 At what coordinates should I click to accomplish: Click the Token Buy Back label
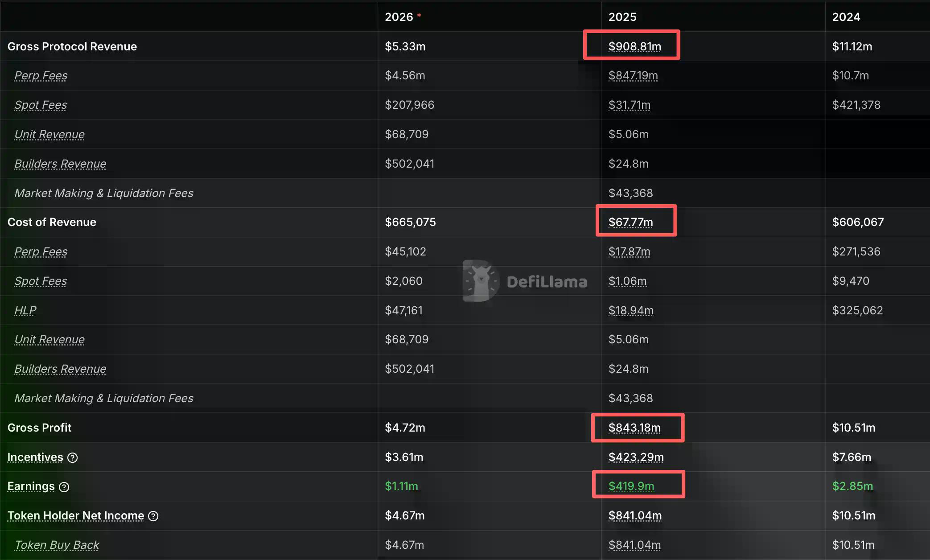pyautogui.click(x=57, y=545)
